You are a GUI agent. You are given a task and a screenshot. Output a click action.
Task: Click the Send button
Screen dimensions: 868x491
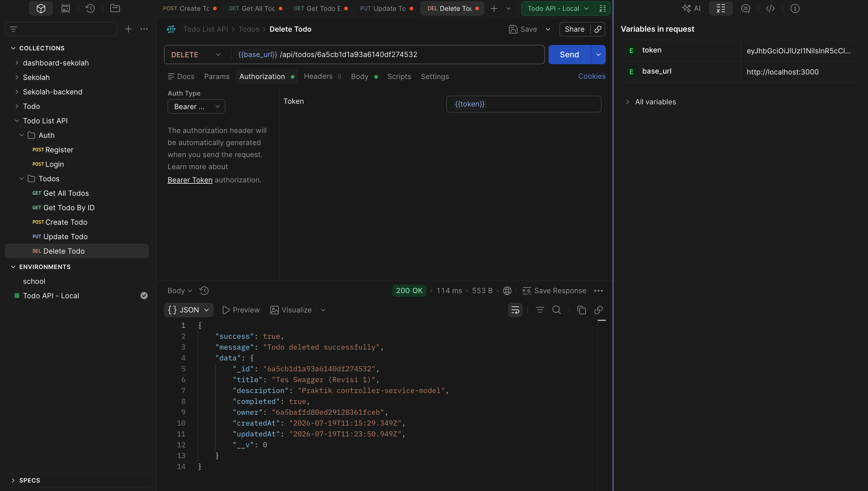click(569, 55)
